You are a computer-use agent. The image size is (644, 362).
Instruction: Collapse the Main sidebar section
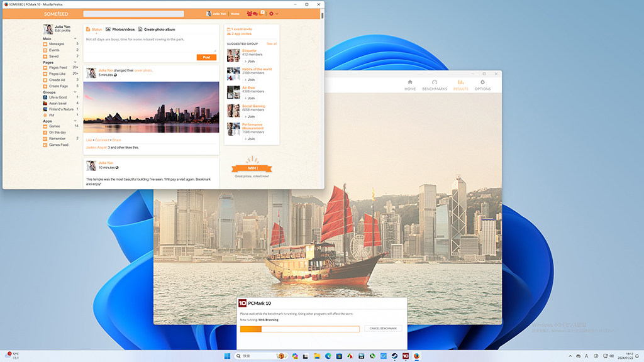(x=75, y=38)
